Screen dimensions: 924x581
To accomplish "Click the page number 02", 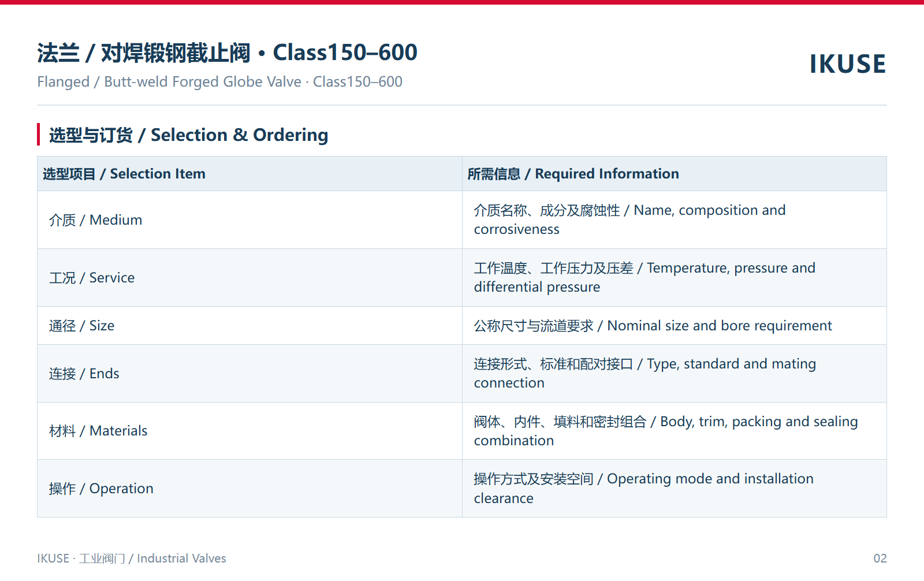I will point(880,558).
